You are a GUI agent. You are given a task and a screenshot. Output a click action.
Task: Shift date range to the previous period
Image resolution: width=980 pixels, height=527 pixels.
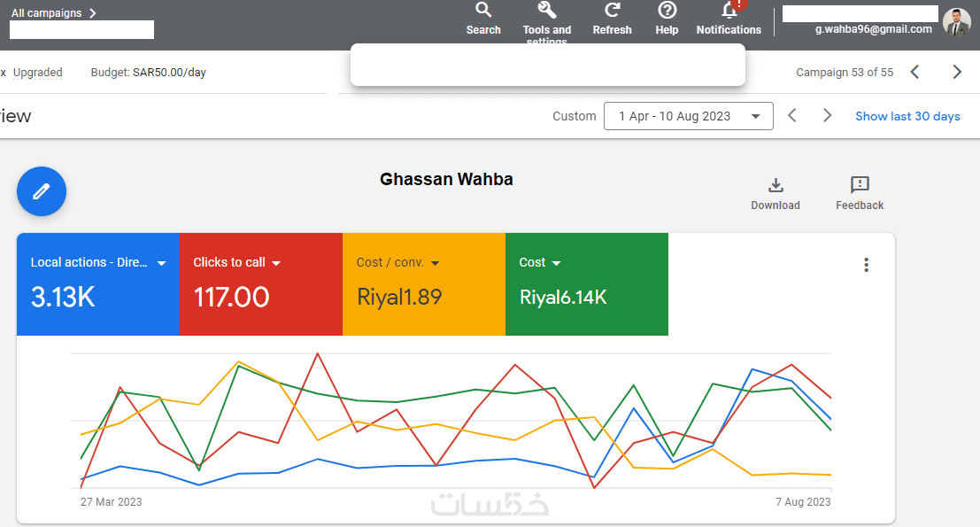[792, 116]
